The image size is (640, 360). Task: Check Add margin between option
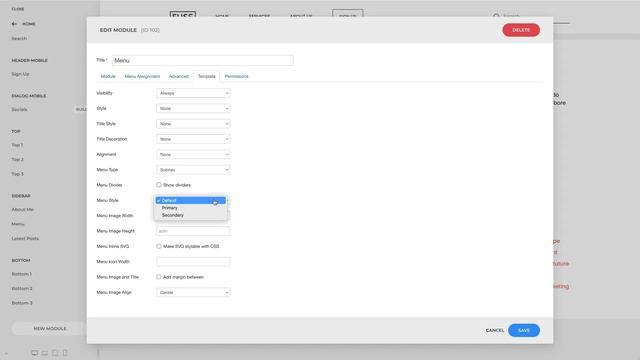point(159,277)
